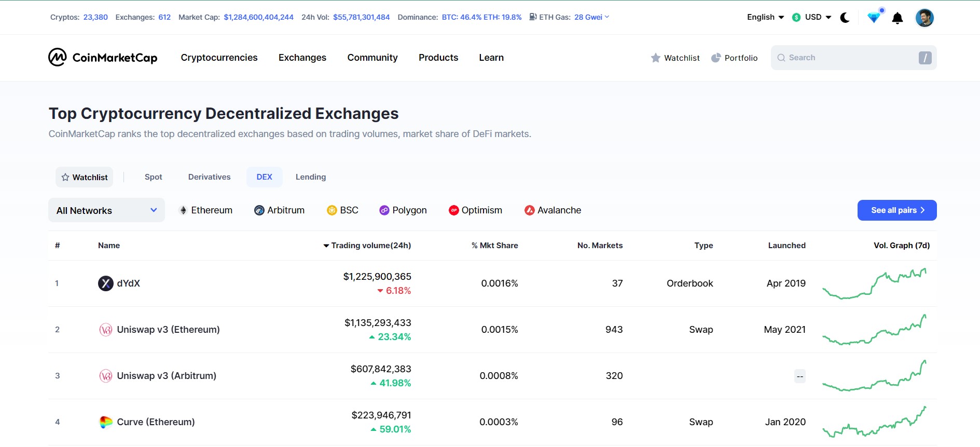The height and width of the screenshot is (447, 980).
Task: Open the Community menu
Action: 372,58
